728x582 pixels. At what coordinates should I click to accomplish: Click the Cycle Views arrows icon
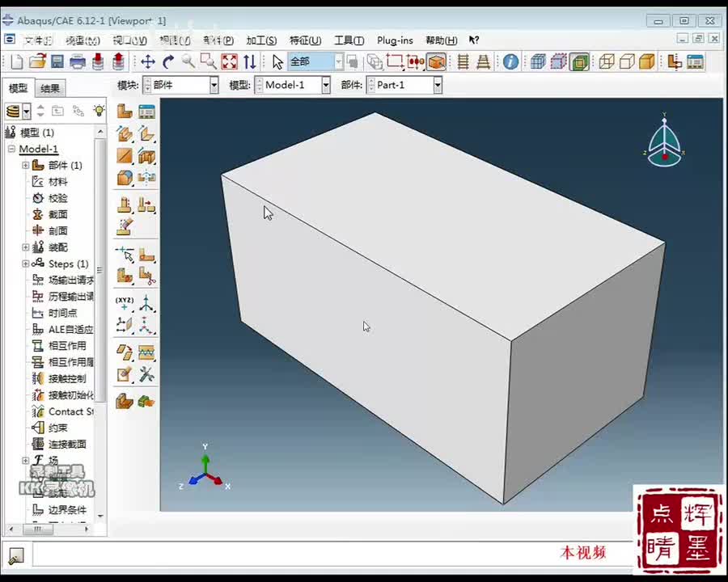pos(250,61)
